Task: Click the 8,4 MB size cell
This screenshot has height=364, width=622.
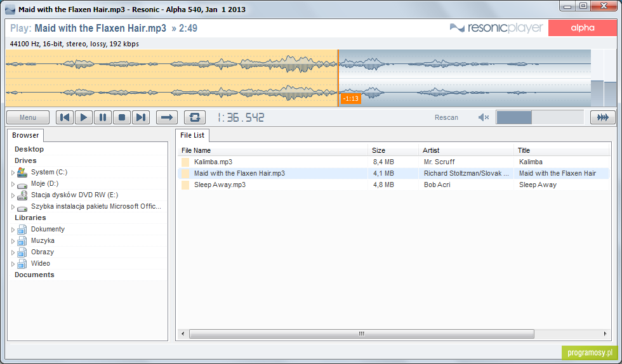Action: point(383,162)
